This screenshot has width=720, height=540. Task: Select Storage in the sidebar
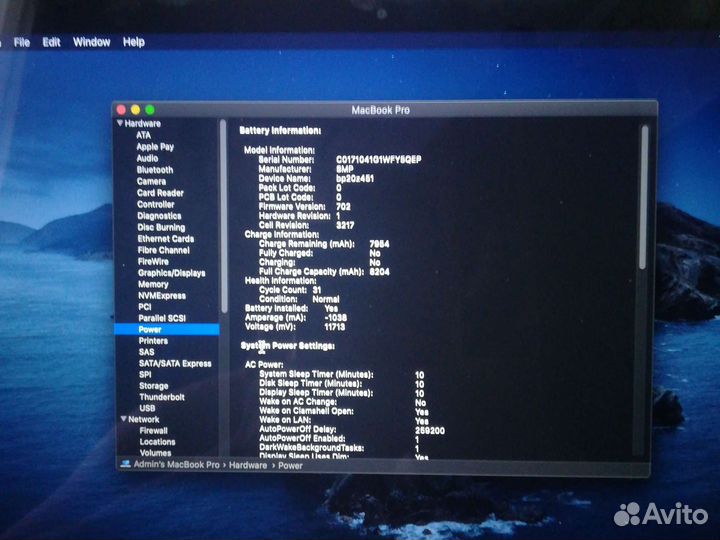[x=154, y=386]
